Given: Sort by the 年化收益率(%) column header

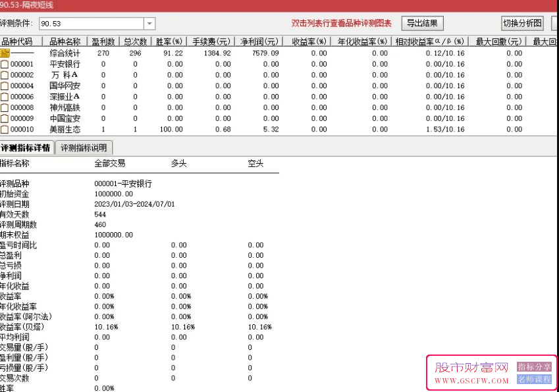Looking at the screenshot, I should click(361, 41).
